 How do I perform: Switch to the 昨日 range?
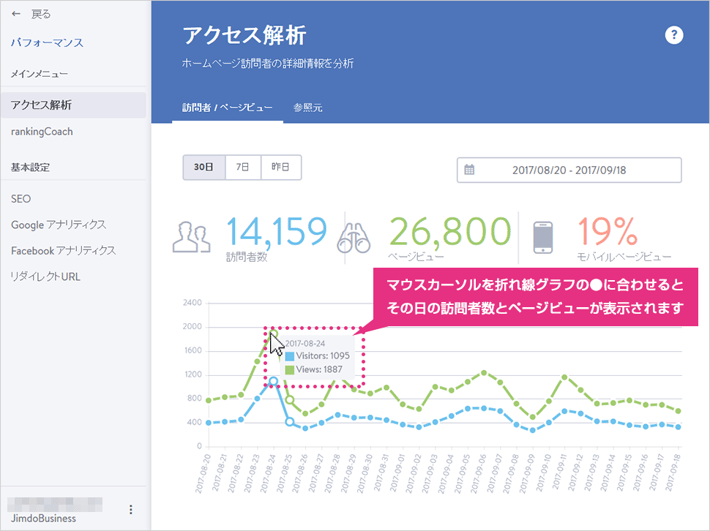pyautogui.click(x=281, y=168)
